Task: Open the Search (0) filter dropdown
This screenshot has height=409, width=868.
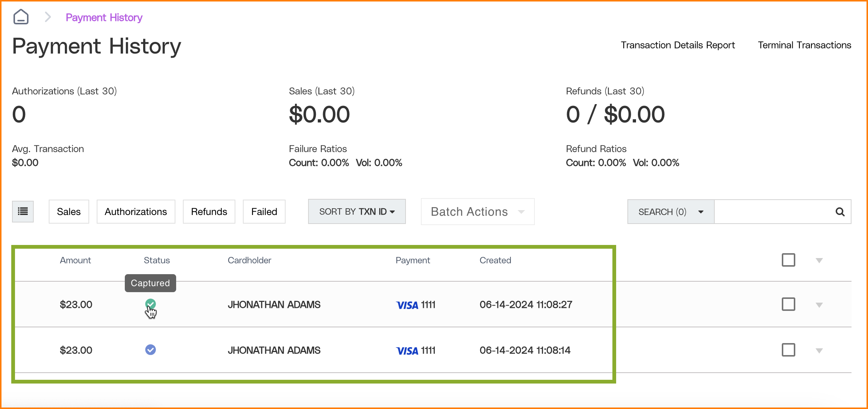Action: (670, 212)
